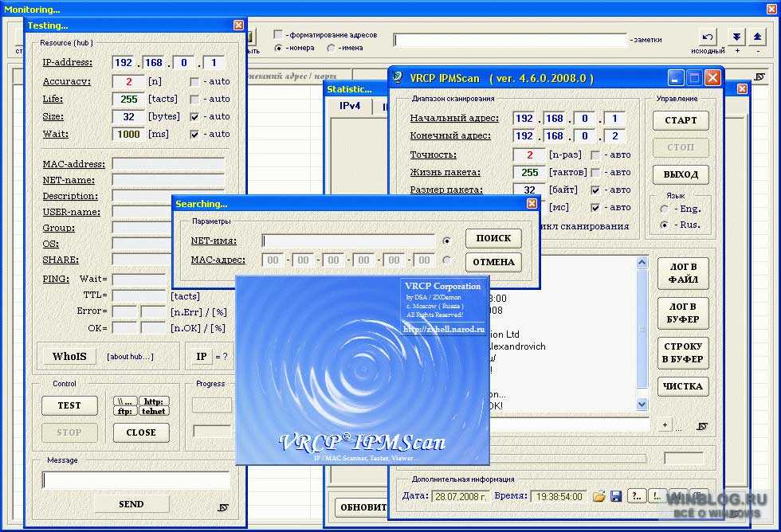Uncheck Size auto checkbox in Testing

coord(194,117)
